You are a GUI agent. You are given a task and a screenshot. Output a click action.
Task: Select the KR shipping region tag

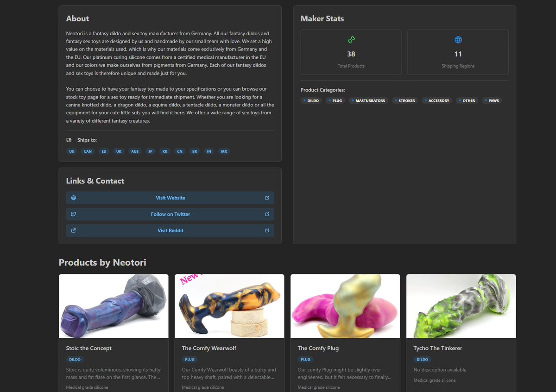(x=164, y=151)
